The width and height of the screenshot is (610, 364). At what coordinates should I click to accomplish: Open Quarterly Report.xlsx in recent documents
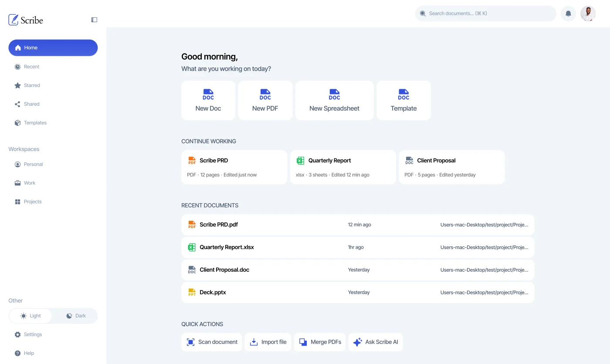[x=358, y=247]
